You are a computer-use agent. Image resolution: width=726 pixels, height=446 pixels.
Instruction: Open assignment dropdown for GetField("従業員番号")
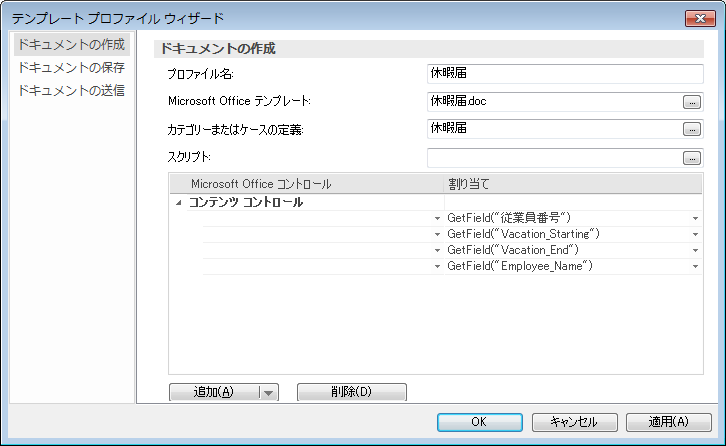[x=695, y=218]
